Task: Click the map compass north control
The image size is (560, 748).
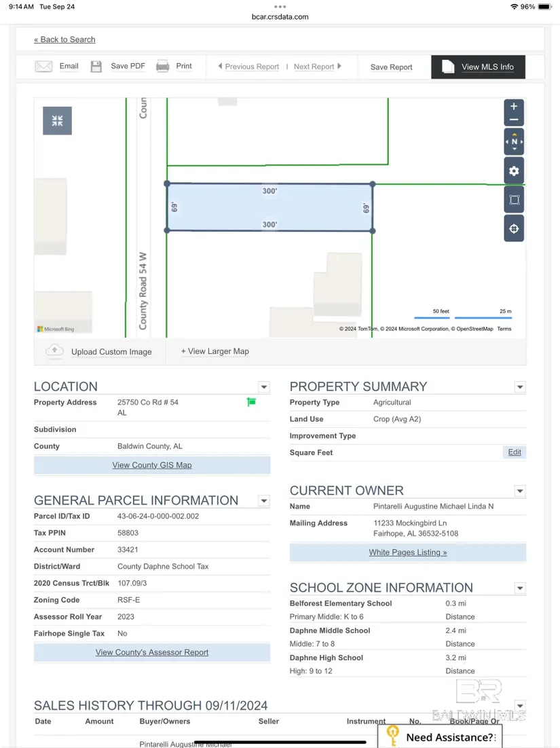Action: click(514, 142)
